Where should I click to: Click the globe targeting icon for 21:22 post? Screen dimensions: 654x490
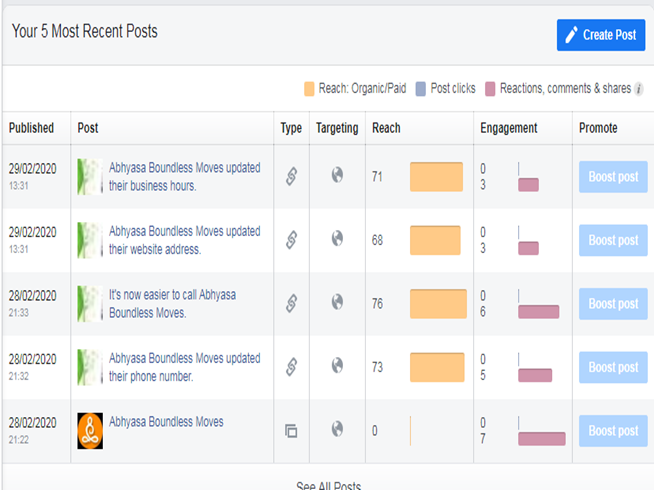coord(337,429)
